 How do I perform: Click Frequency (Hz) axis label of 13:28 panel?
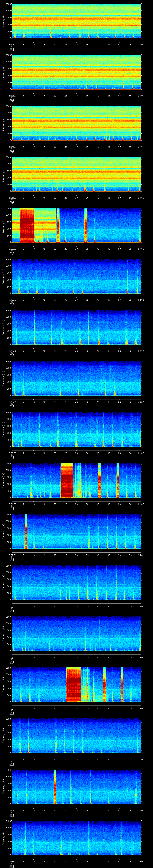pos(3,327)
